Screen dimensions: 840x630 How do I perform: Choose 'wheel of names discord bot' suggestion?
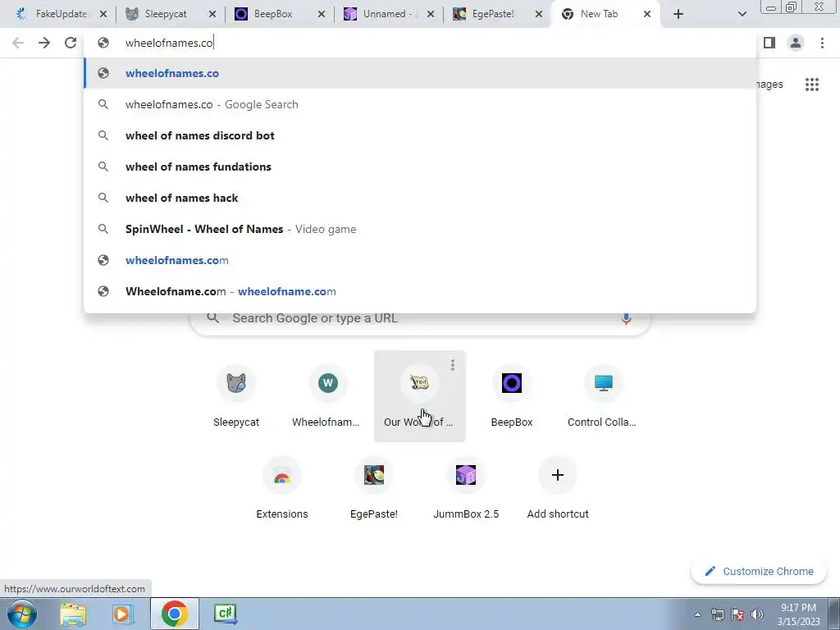point(420,135)
